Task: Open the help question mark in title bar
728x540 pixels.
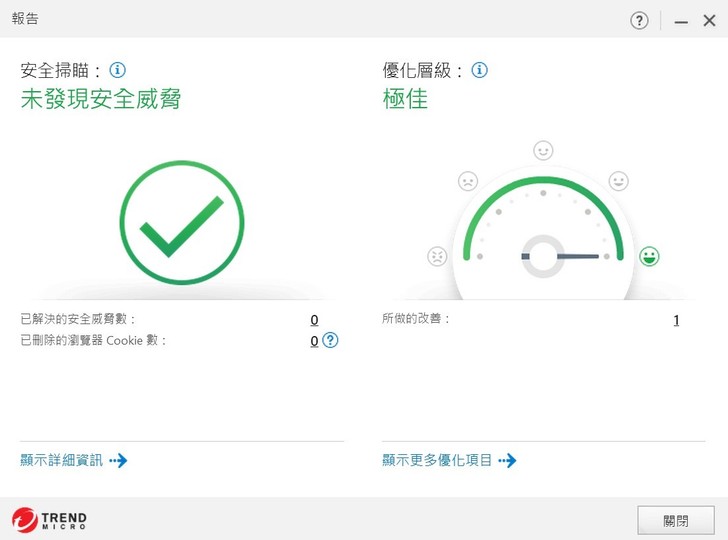Action: click(639, 21)
